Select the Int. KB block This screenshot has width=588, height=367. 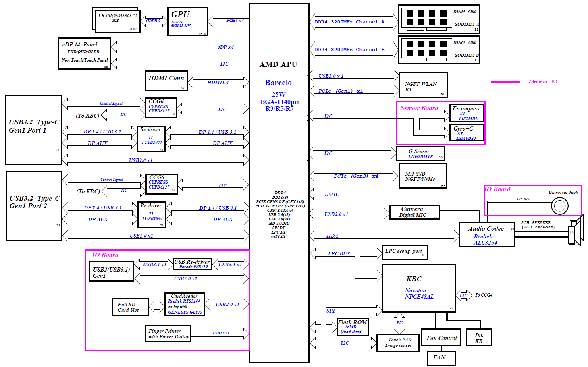click(x=478, y=338)
